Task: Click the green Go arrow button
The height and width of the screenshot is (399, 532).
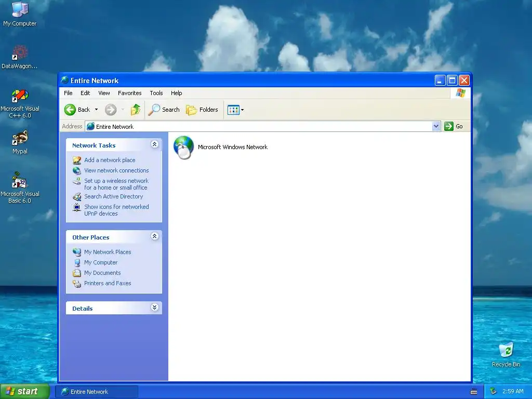Action: [449, 126]
